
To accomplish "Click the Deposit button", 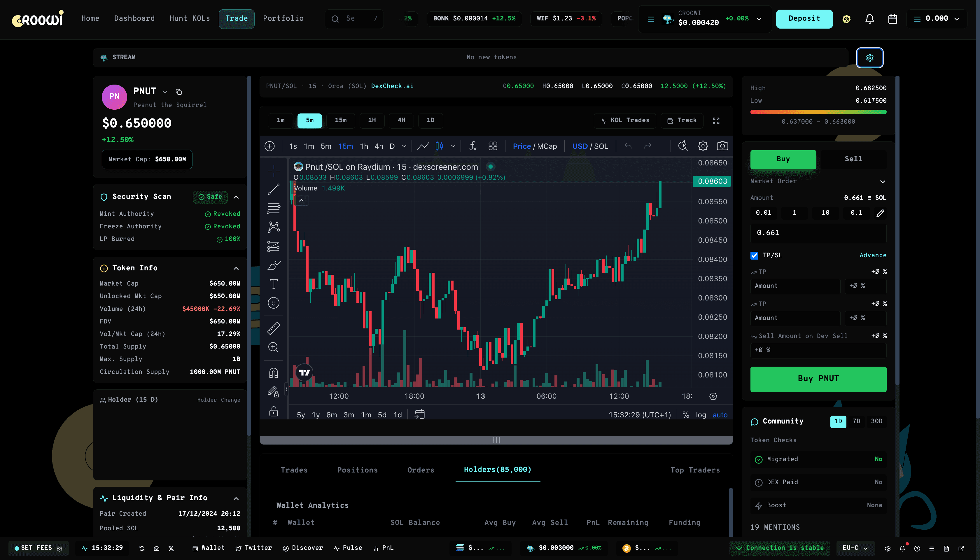I will (x=804, y=19).
